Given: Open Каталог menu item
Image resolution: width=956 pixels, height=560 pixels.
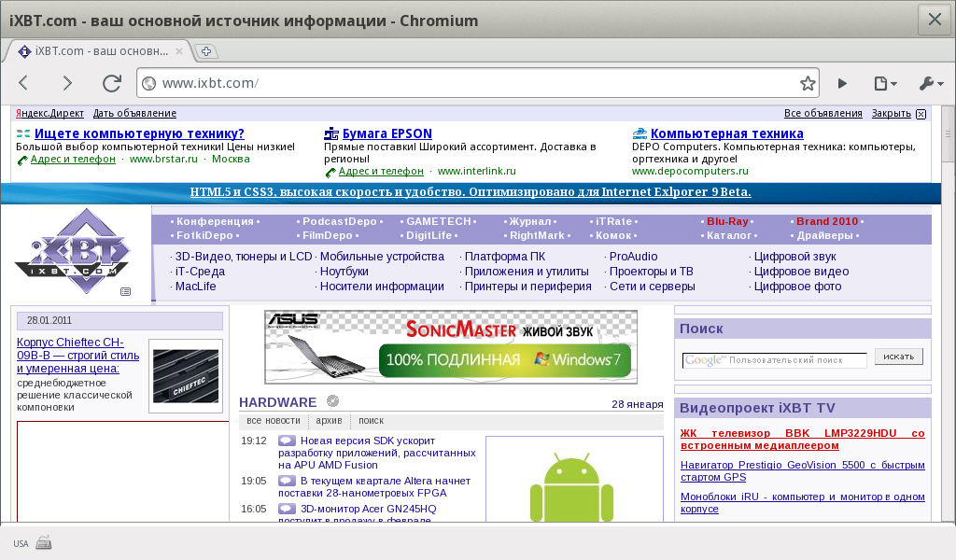Looking at the screenshot, I should click(x=728, y=235).
